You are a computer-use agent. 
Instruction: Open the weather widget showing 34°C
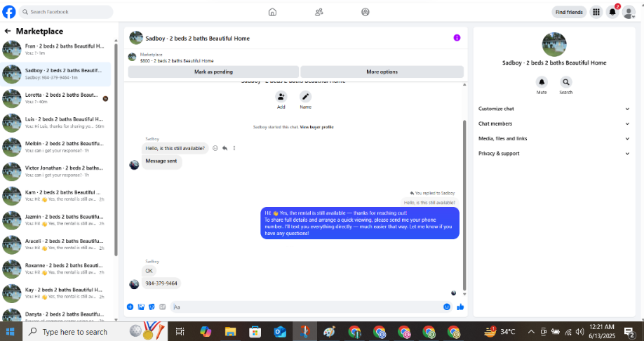[499, 332]
